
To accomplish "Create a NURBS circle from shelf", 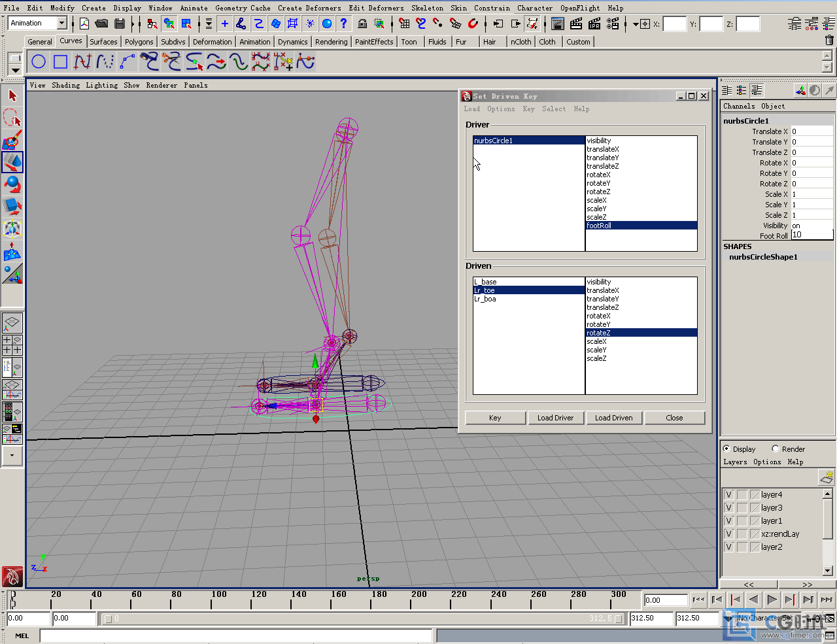I will [39, 62].
